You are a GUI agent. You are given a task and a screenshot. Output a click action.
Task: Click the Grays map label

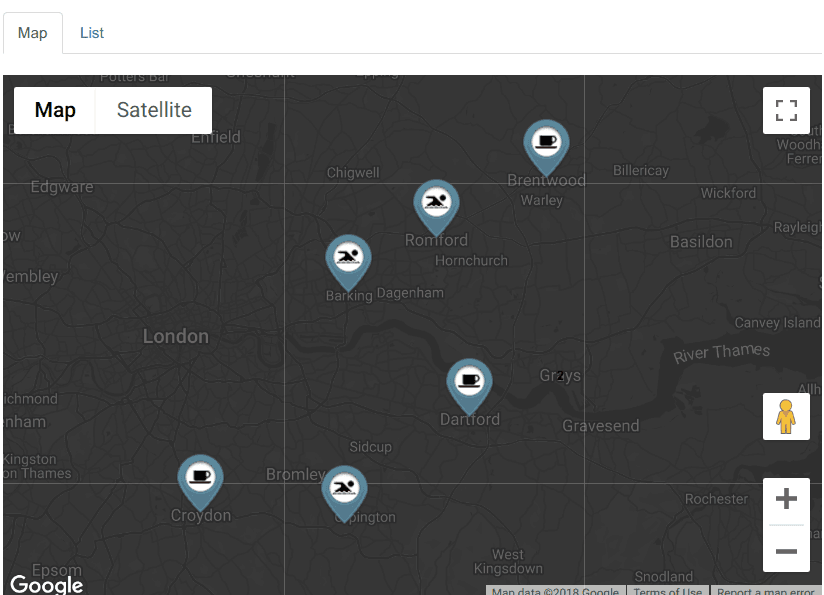click(x=560, y=376)
